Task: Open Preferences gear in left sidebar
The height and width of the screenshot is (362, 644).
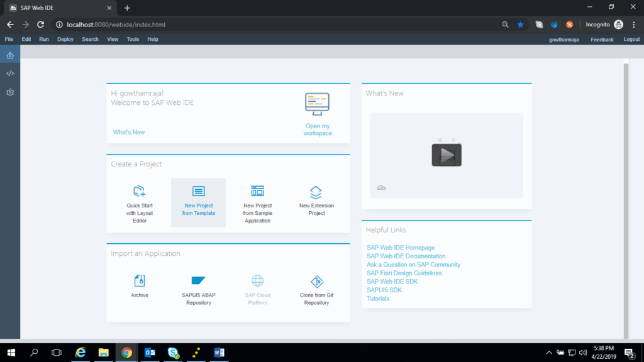Action: (10, 92)
